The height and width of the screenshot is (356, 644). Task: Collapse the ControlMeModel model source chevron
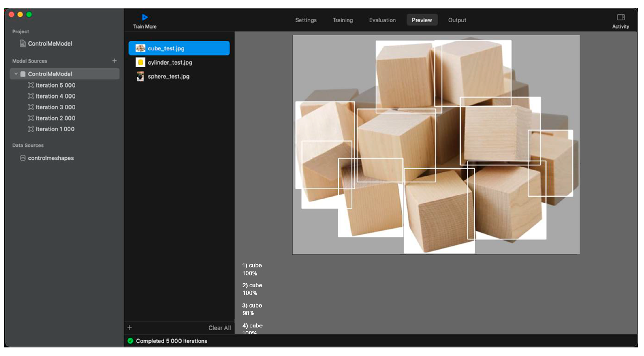(x=16, y=74)
